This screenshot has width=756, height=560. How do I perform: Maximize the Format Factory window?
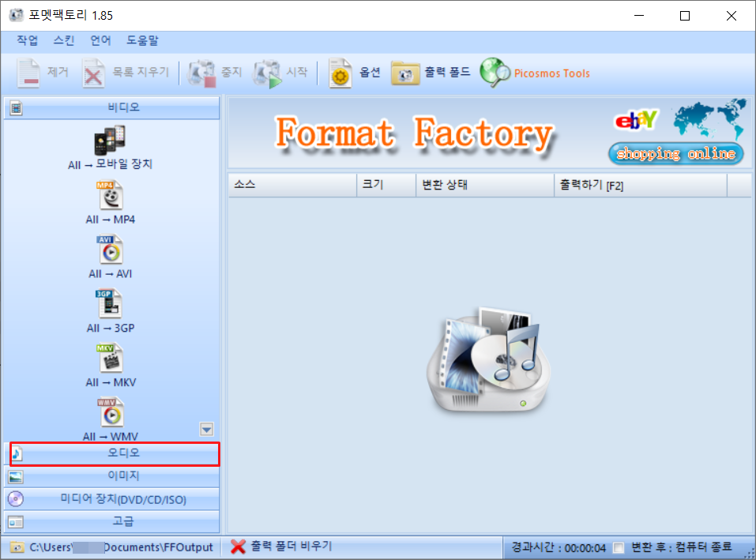point(685,16)
